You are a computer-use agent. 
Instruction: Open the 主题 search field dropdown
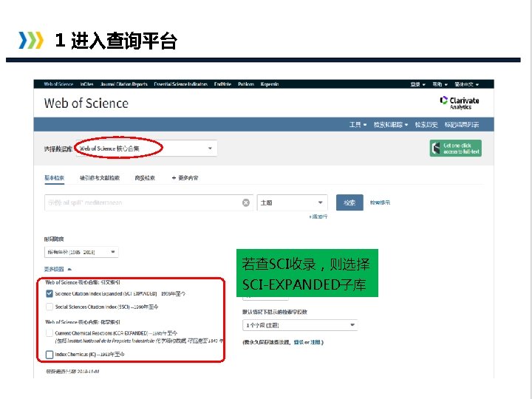(x=293, y=202)
